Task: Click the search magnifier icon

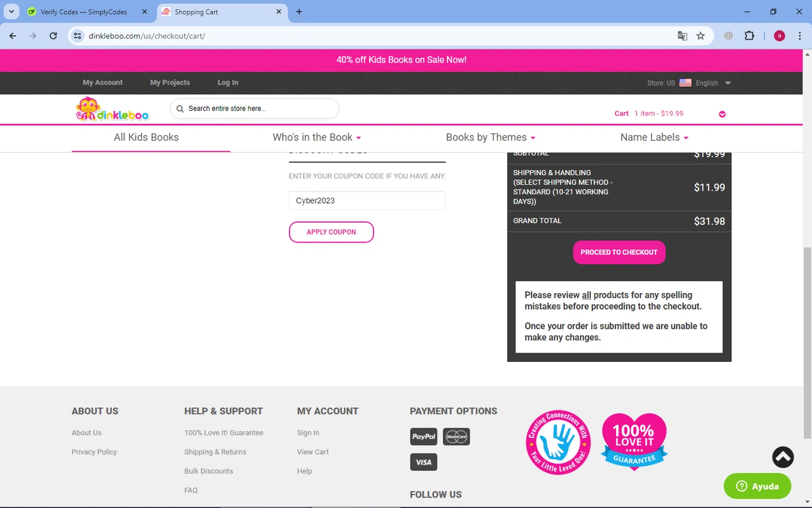Action: 180,109
